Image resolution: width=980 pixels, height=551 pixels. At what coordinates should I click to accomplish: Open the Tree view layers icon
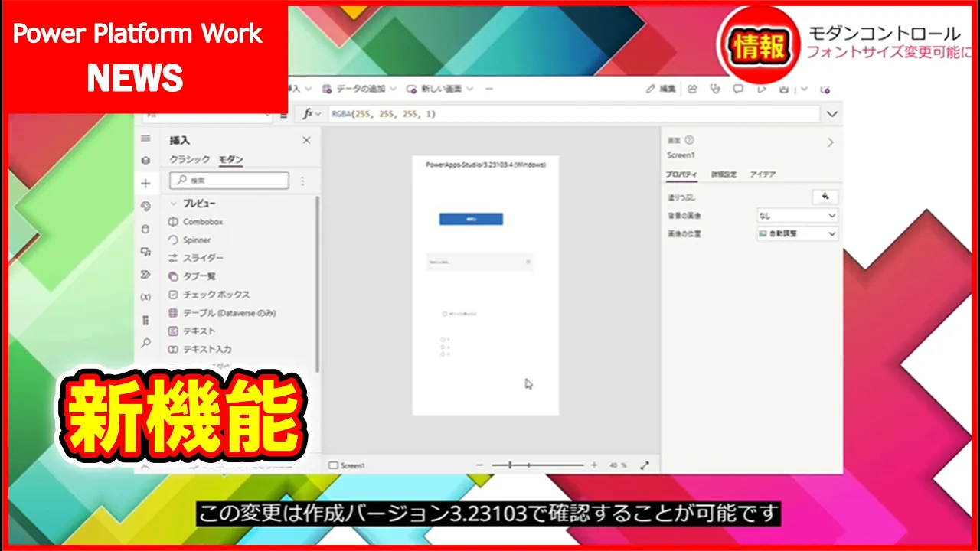point(145,161)
